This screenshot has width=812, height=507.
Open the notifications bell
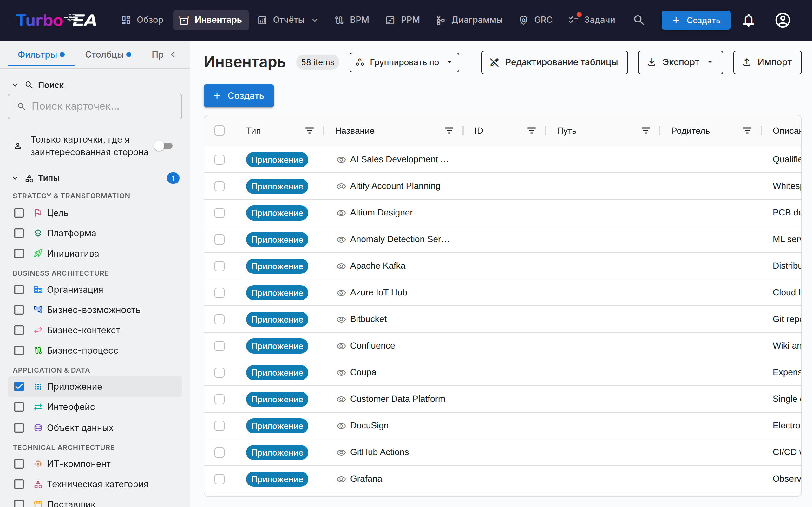click(x=748, y=20)
